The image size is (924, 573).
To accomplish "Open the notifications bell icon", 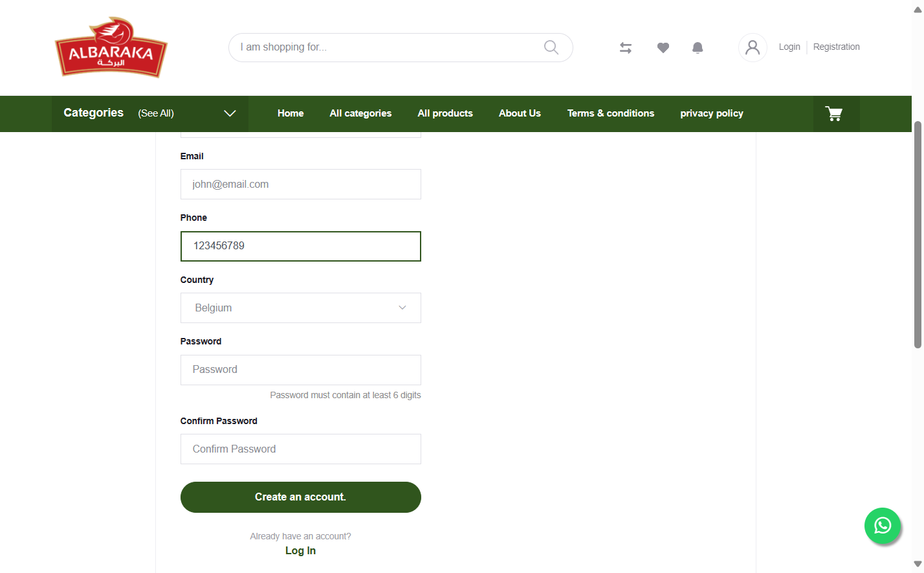I will [698, 48].
